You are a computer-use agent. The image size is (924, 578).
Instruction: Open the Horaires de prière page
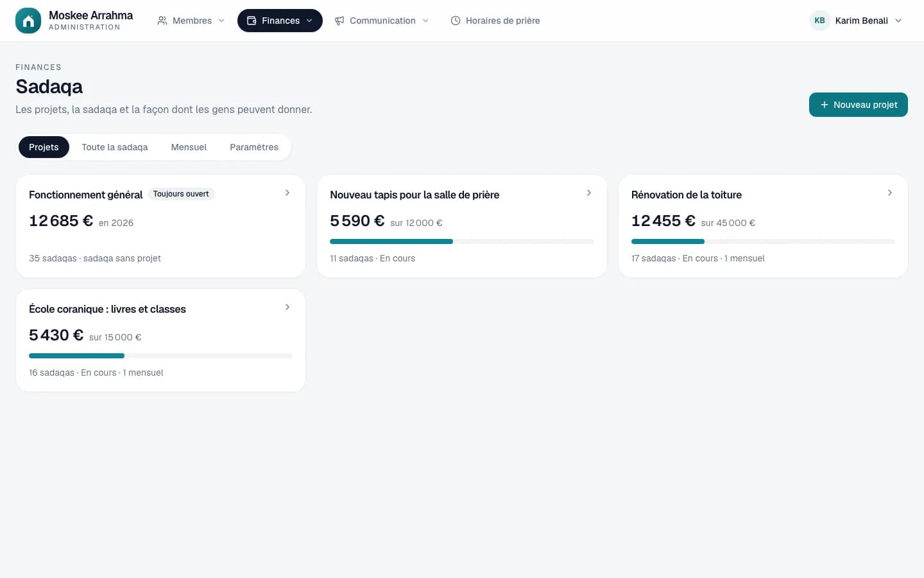(495, 21)
